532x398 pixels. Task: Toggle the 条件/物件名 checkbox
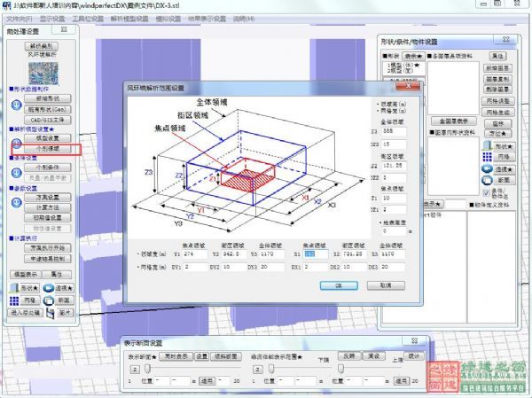pos(485,193)
